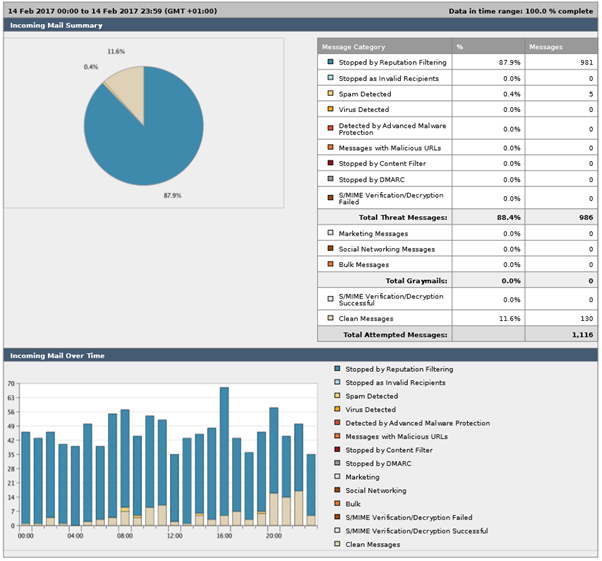Click Stopped by Reputation Filtering swatch in table
This screenshot has width=602, height=561.
click(x=330, y=62)
